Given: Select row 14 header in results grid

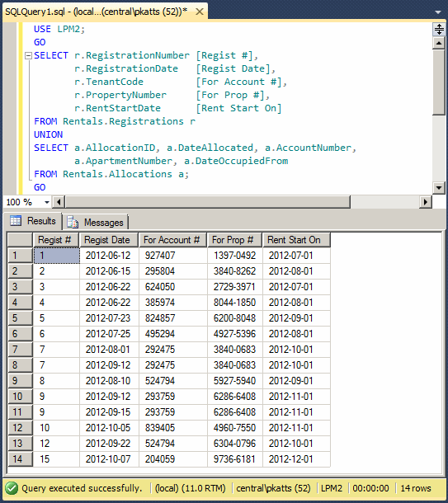Looking at the screenshot, I should [20, 459].
